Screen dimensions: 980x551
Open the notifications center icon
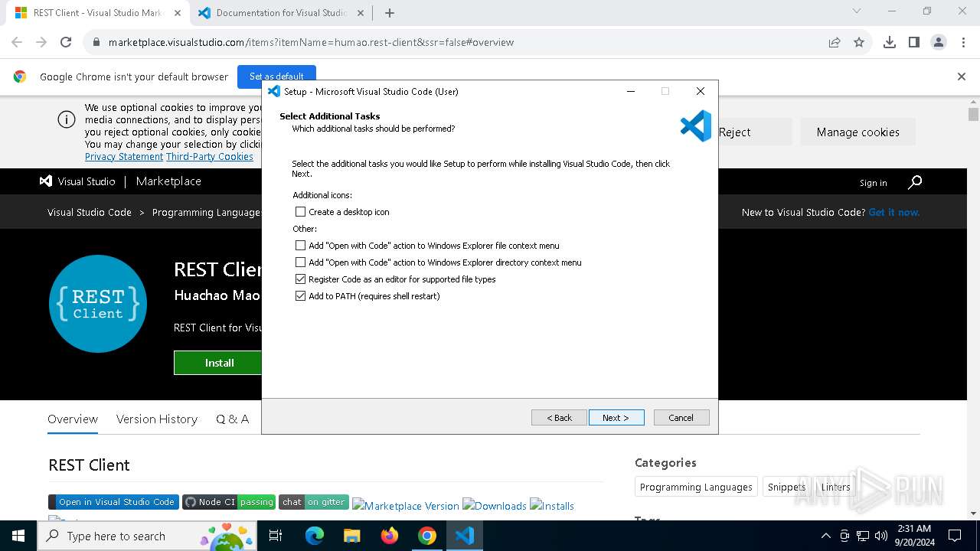955,536
